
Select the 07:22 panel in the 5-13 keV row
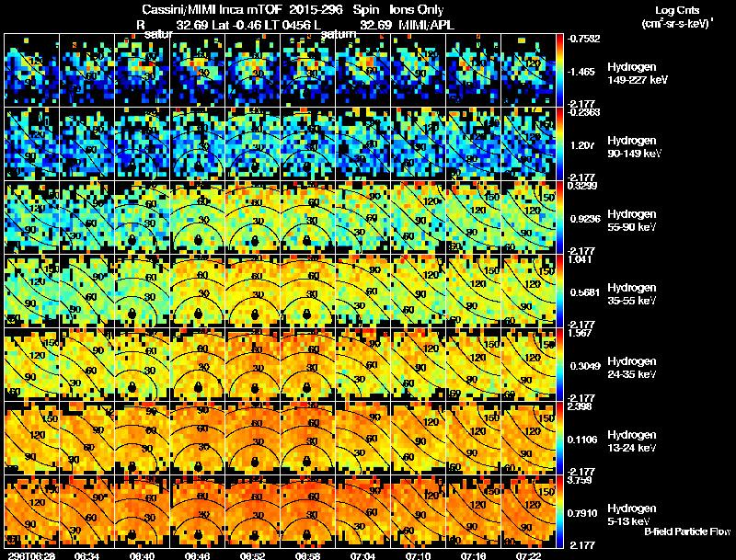point(528,511)
